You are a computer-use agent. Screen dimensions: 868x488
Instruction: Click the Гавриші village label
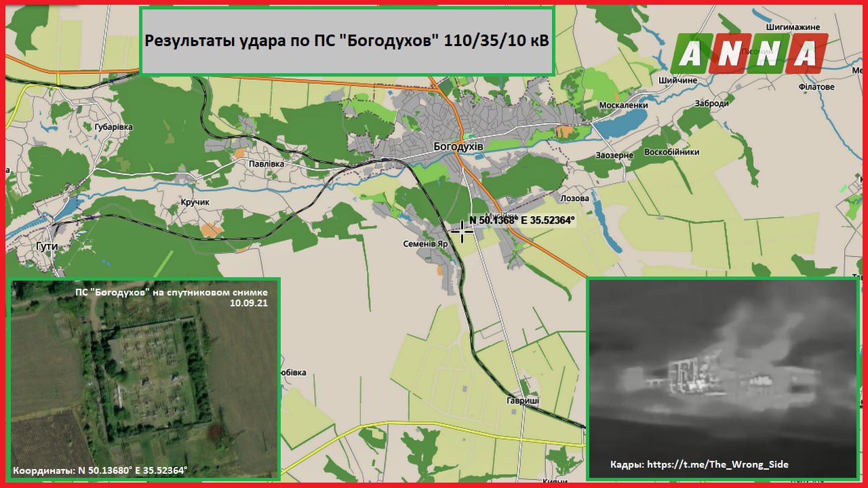tap(523, 401)
